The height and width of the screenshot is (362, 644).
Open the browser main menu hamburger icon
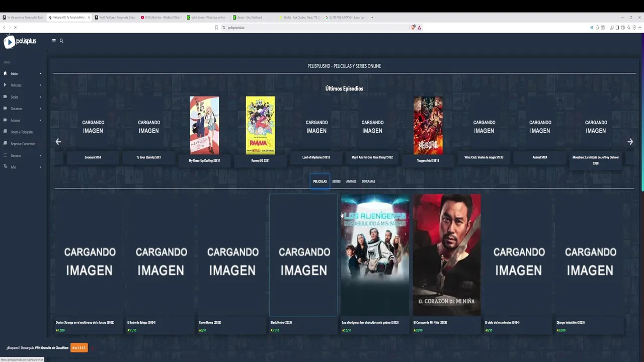click(x=640, y=28)
